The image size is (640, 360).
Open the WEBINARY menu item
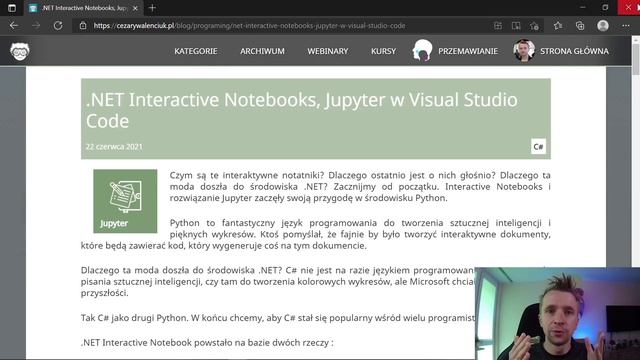coord(328,51)
